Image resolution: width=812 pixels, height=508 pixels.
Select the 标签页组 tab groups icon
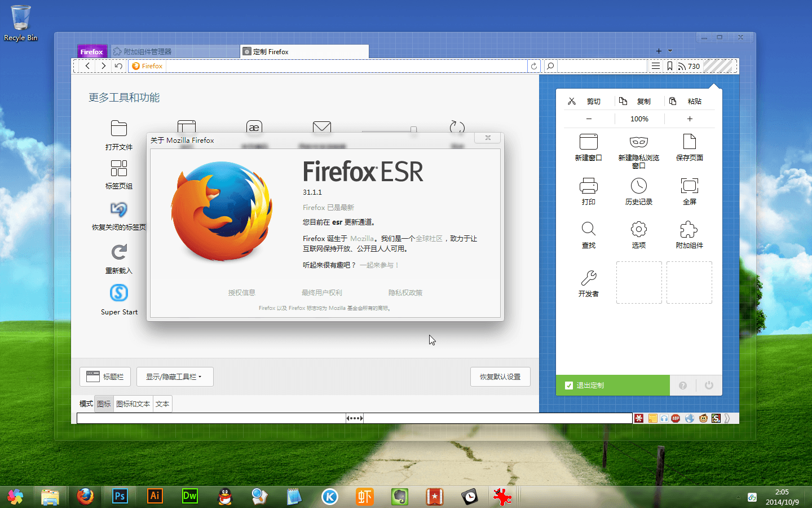coord(119,168)
